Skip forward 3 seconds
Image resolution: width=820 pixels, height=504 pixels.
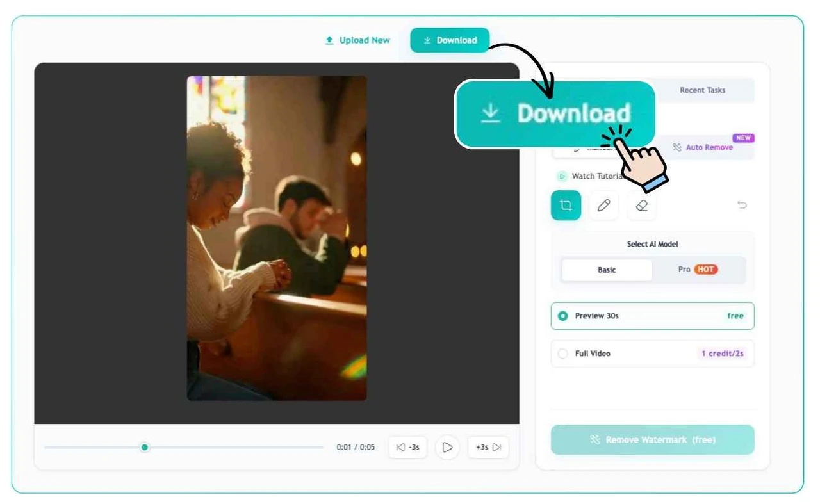pyautogui.click(x=488, y=447)
